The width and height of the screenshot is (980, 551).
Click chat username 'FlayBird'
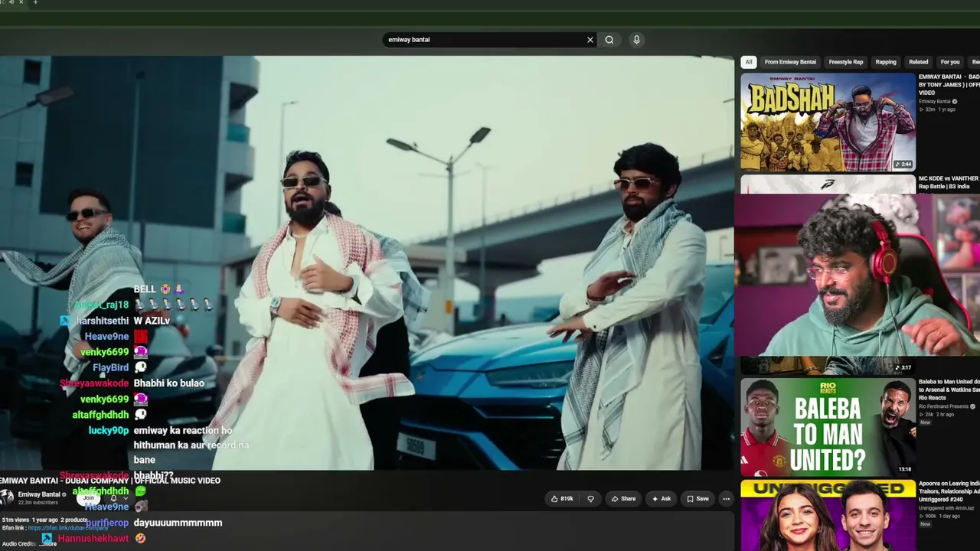(110, 367)
